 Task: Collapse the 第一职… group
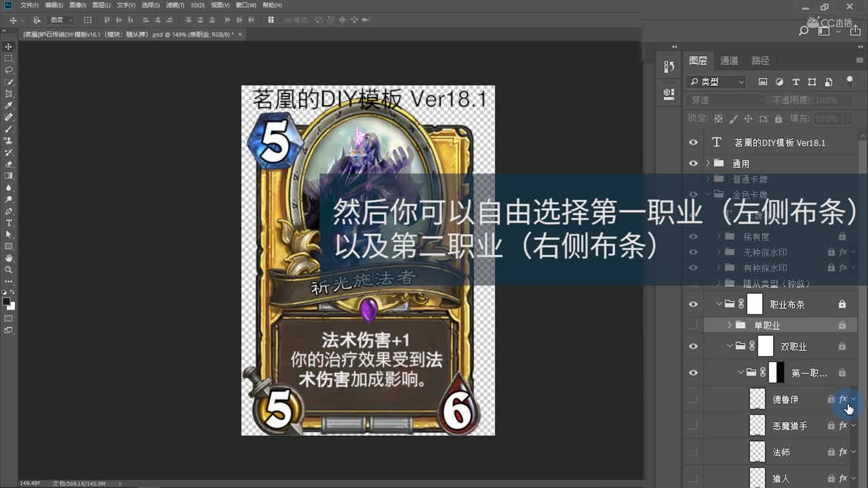tap(741, 373)
